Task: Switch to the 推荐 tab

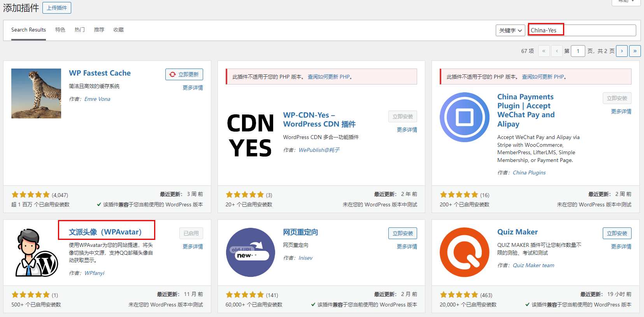Action: point(99,30)
